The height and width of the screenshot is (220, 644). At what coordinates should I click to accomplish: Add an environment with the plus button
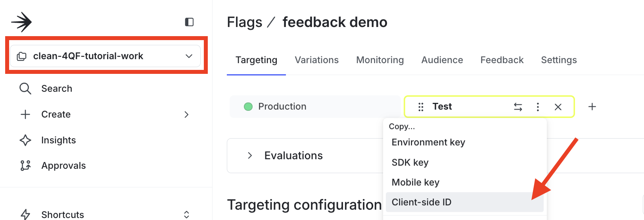(592, 107)
